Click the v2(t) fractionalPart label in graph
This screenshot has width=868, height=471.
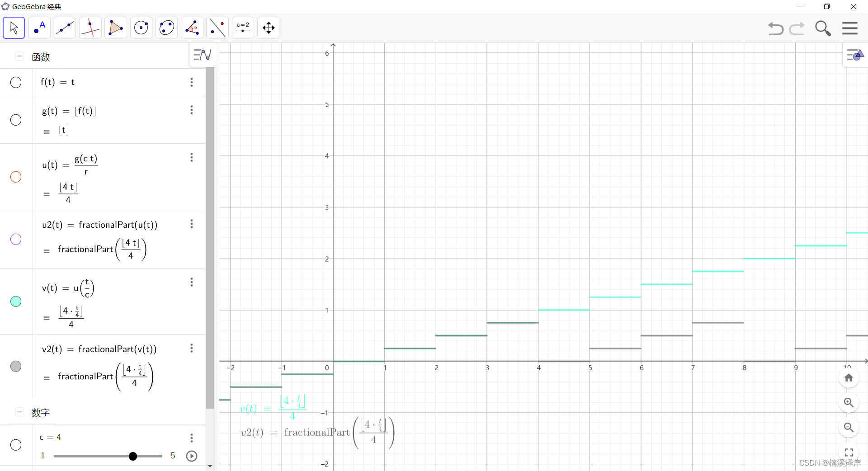318,433
